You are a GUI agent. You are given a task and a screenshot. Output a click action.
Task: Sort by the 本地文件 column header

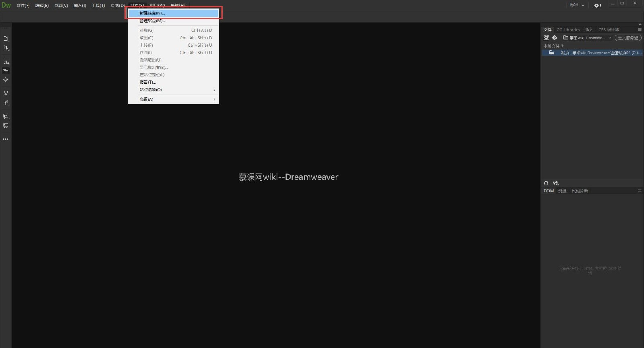point(553,46)
